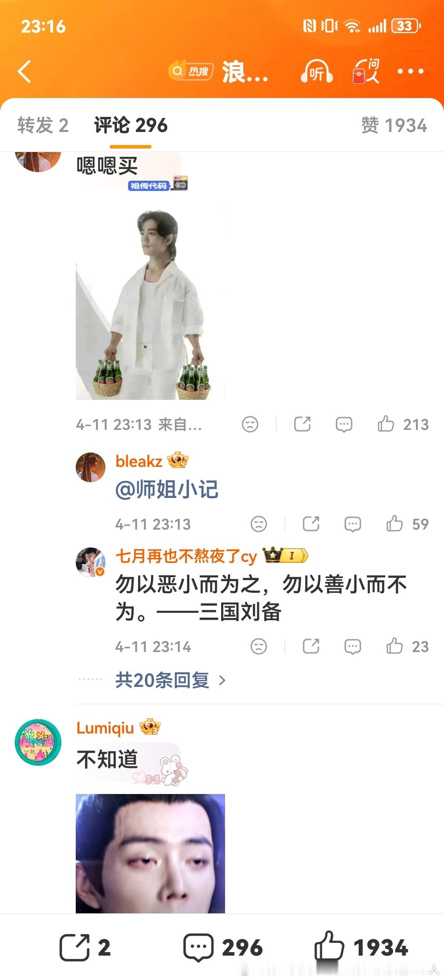Like bleakz's reply with 59 likes
The height and width of the screenshot is (980, 444).
(x=407, y=524)
